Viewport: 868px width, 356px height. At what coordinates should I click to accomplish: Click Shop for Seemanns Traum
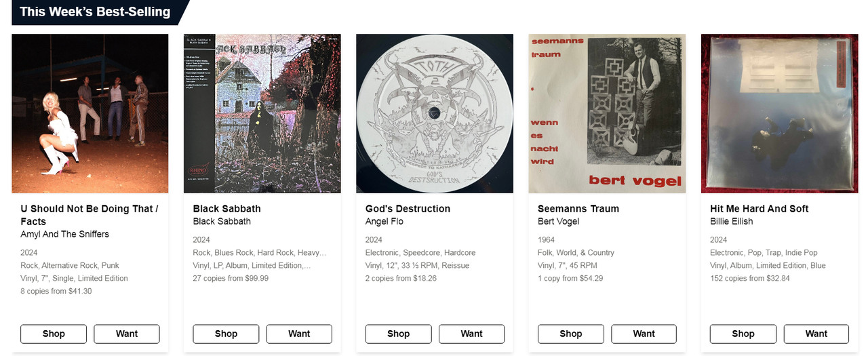click(x=570, y=334)
